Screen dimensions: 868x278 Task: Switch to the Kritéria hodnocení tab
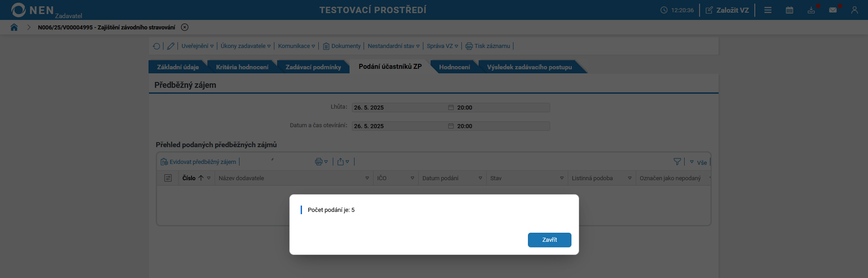(242, 67)
